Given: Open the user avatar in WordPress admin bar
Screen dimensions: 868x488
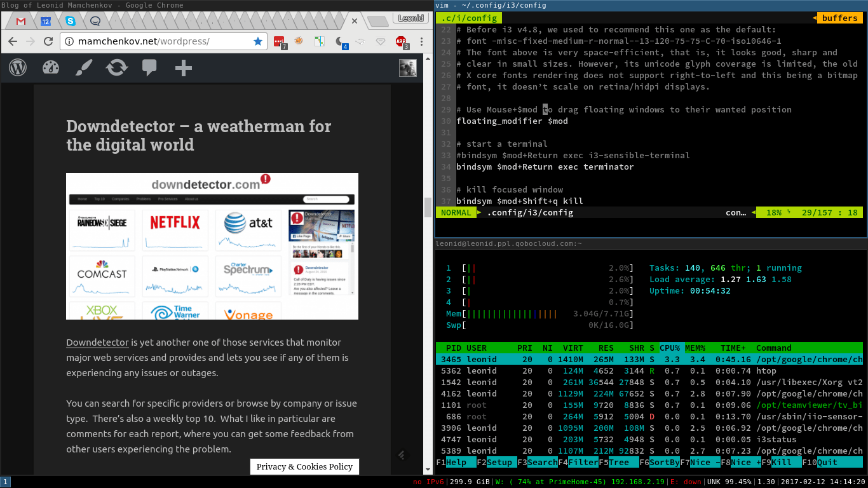Looking at the screenshot, I should (408, 67).
